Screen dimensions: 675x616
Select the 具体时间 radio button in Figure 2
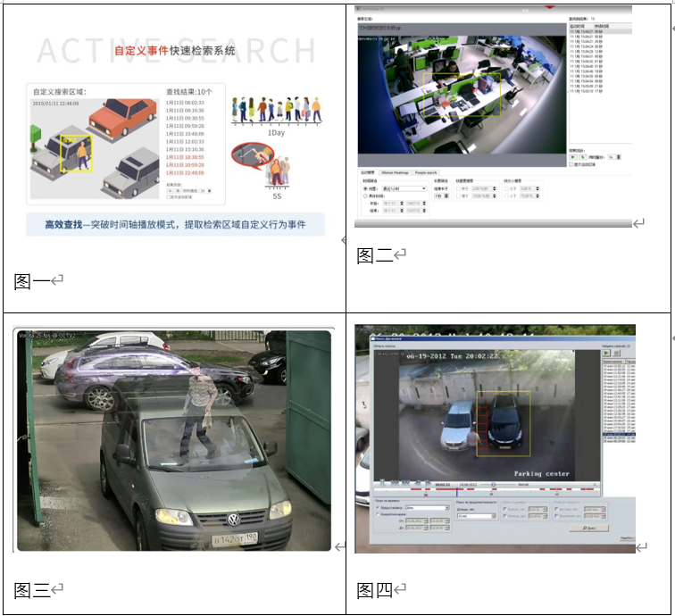[364, 196]
